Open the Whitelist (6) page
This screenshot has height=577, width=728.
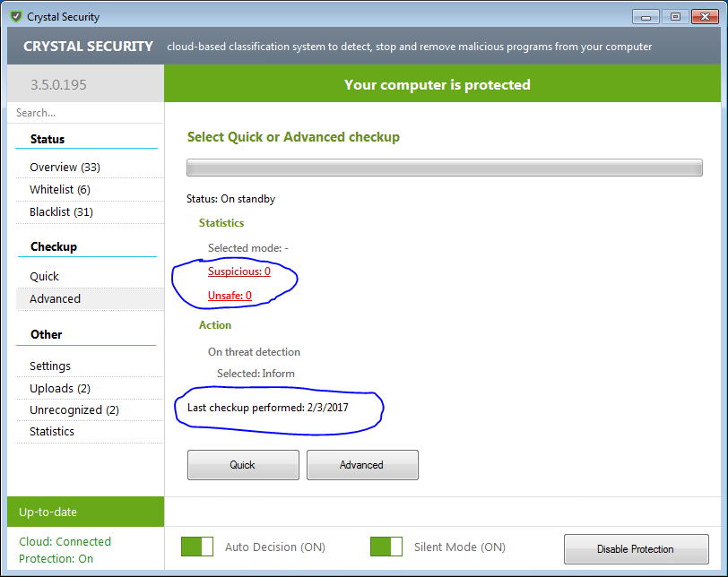point(60,190)
